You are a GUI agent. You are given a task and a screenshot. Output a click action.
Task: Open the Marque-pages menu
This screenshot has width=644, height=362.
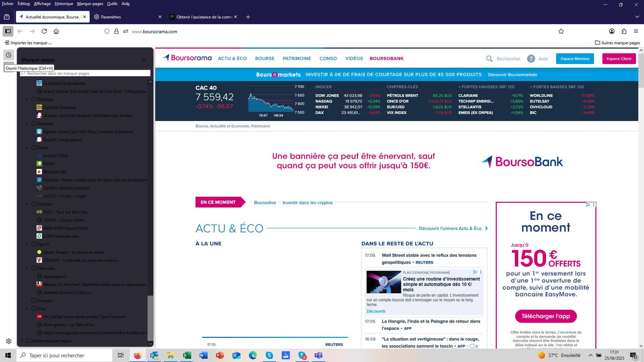[x=90, y=4]
